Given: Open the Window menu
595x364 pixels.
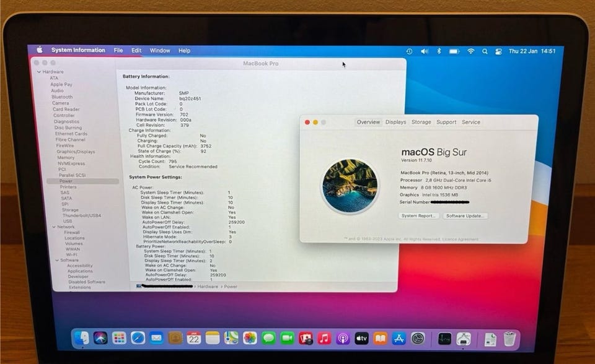Looking at the screenshot, I should [x=160, y=50].
